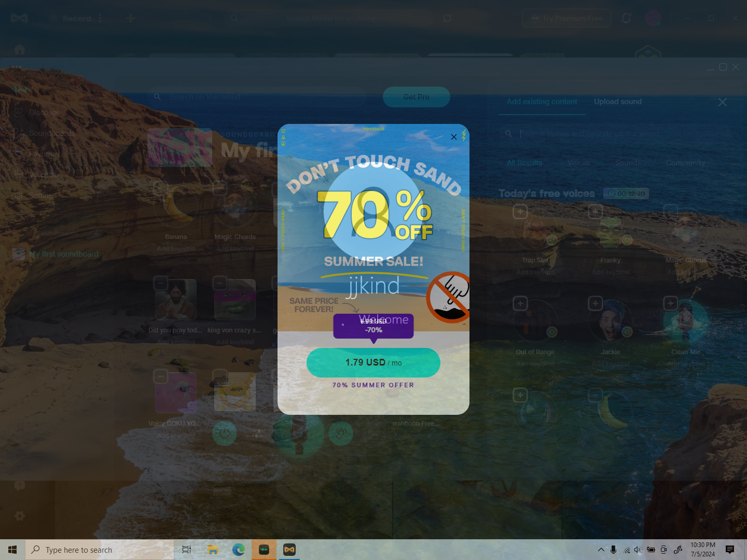Viewport: 747px width, 560px height.
Task: Click the taskbar search box
Action: (100, 550)
